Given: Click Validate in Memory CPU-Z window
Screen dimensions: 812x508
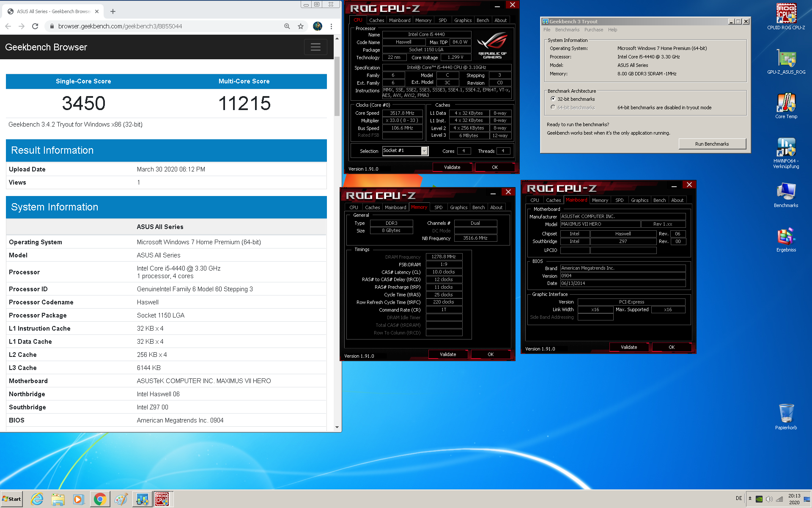Looking at the screenshot, I should click(448, 354).
